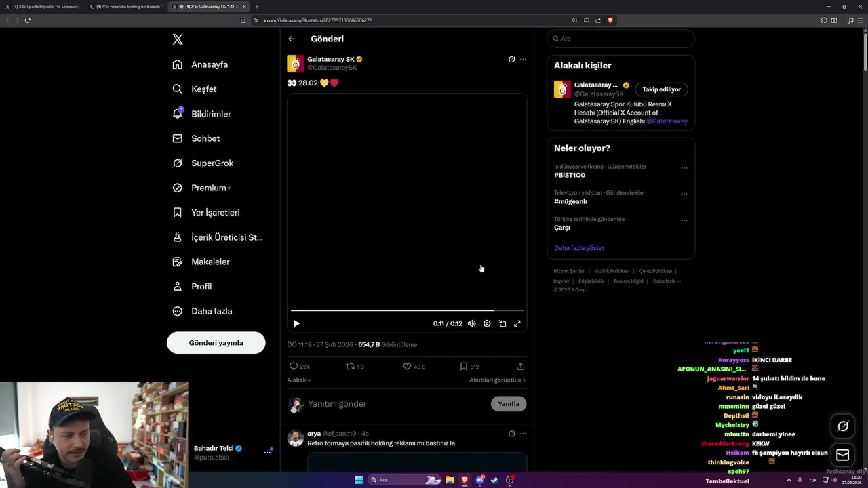868x488 pixels.
Task: Open Alıntıları görüntüle link
Action: pos(497,380)
